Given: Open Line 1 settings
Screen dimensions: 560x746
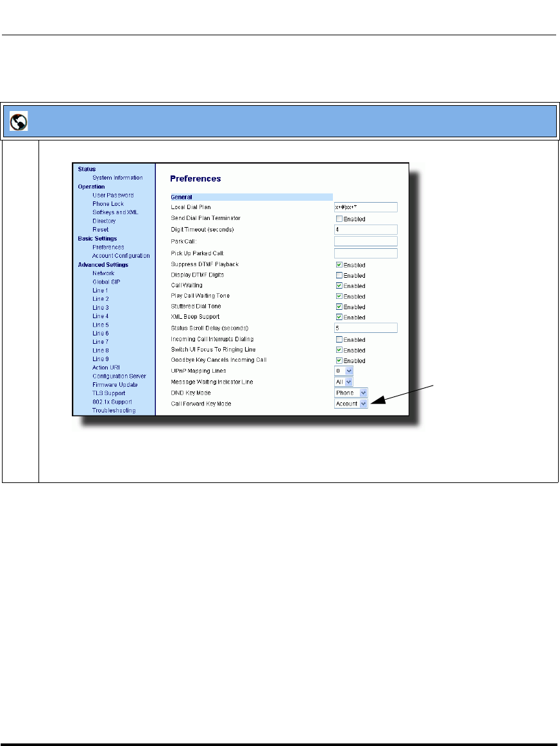Looking at the screenshot, I should (x=101, y=291).
